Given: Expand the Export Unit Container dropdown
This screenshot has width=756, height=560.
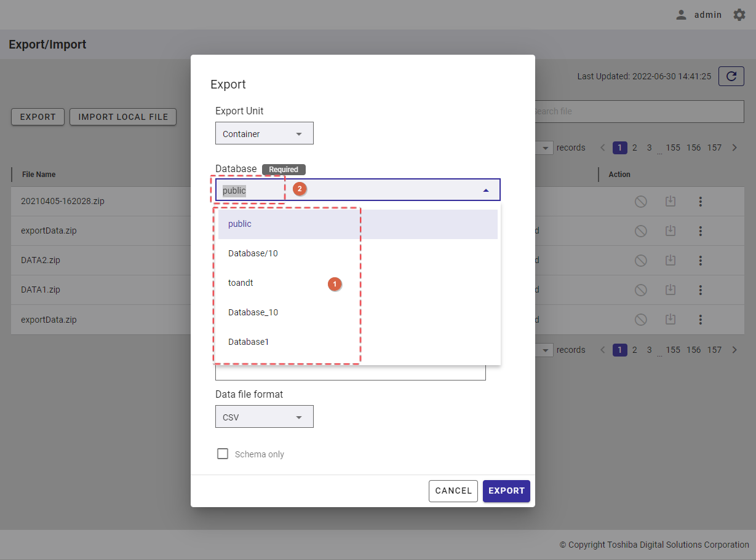Looking at the screenshot, I should (264, 133).
